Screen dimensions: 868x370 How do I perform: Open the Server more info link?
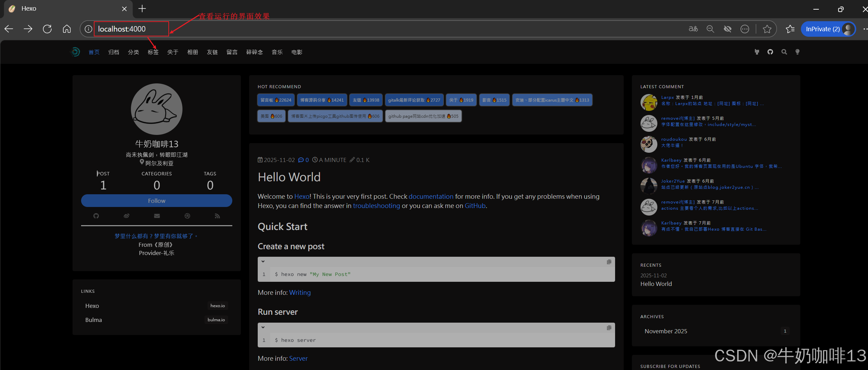coord(298,358)
